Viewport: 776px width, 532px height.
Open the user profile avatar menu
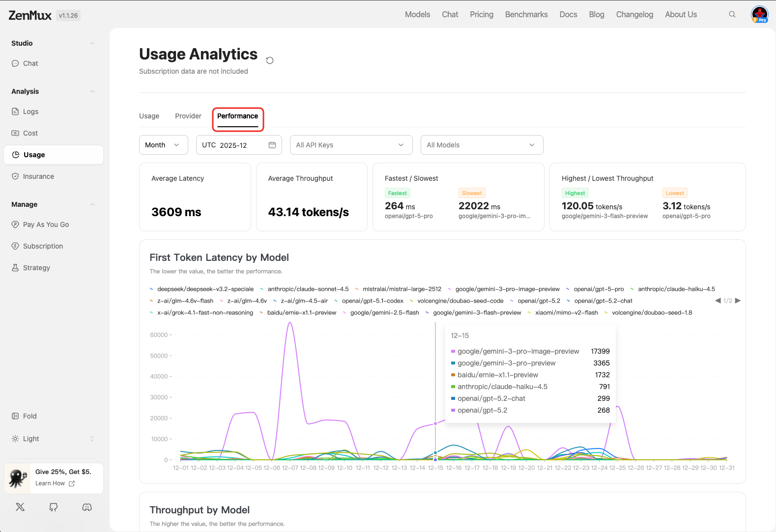pyautogui.click(x=759, y=14)
